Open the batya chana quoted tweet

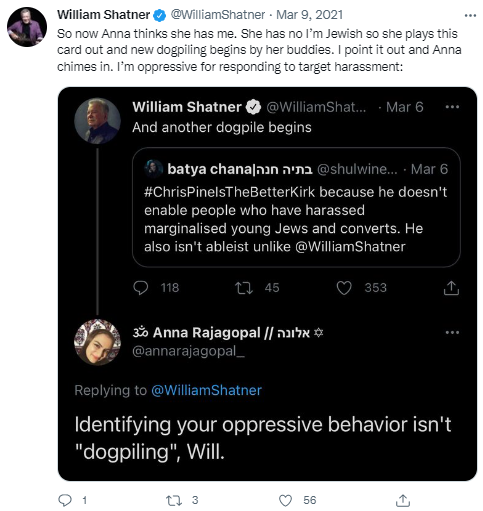[296, 207]
